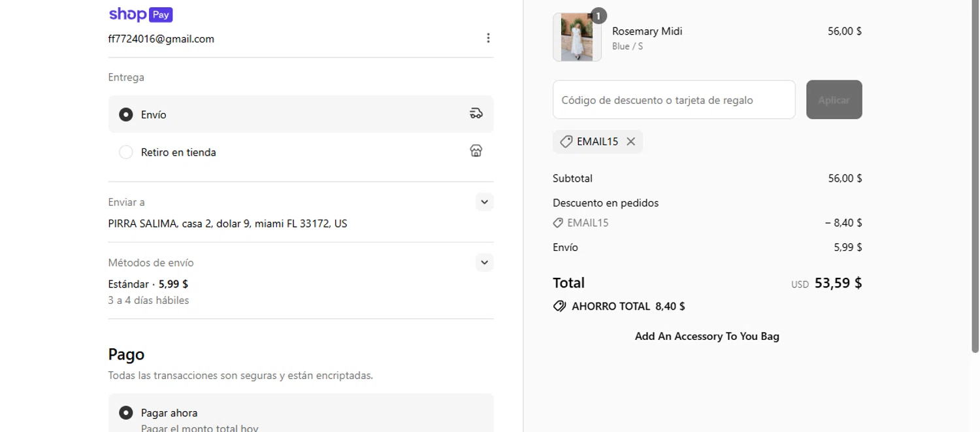
Task: Click the store icon for Retiro en tienda
Action: pyautogui.click(x=476, y=151)
